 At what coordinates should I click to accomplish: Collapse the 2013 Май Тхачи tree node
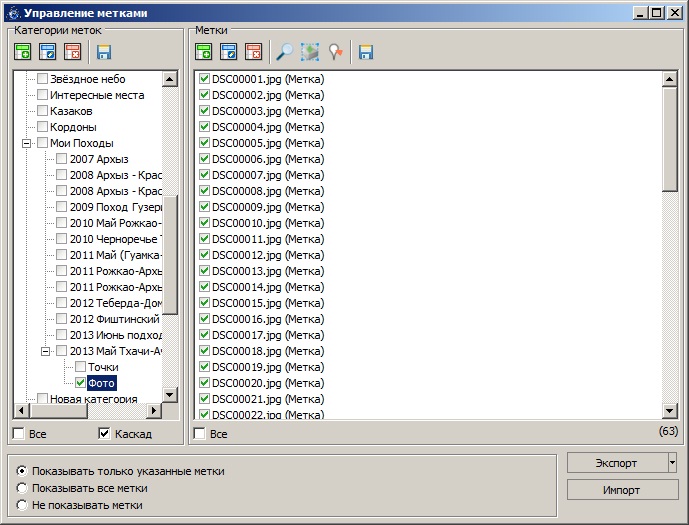(x=45, y=351)
